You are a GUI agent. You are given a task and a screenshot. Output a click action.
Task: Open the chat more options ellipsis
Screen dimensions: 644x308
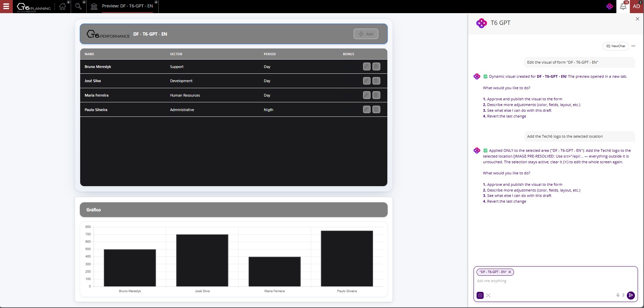[633, 46]
